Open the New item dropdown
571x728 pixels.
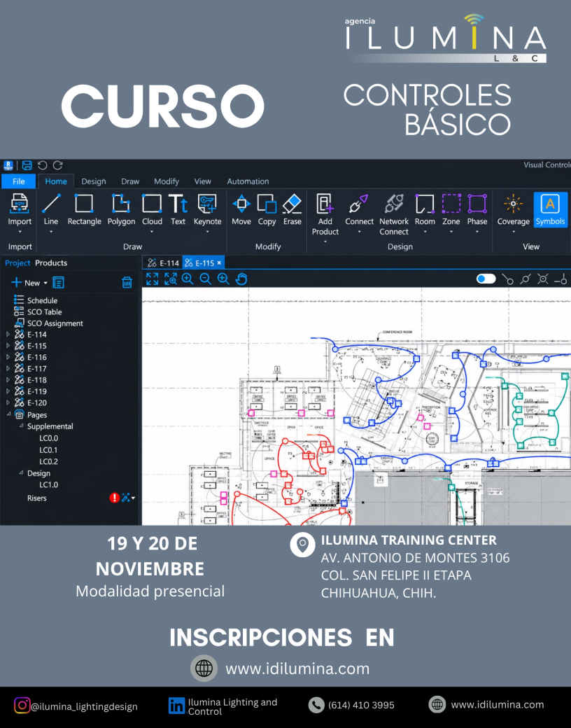point(45,283)
